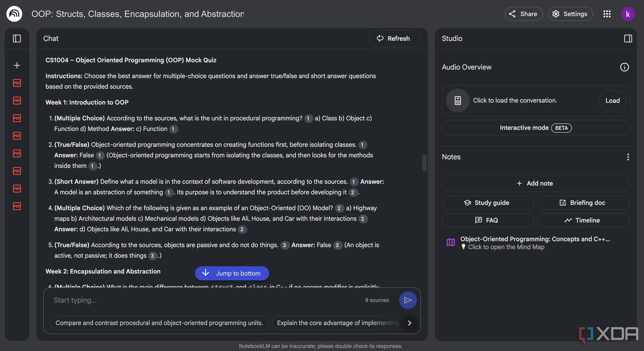Open the Share dialog
644x351 pixels.
click(524, 14)
